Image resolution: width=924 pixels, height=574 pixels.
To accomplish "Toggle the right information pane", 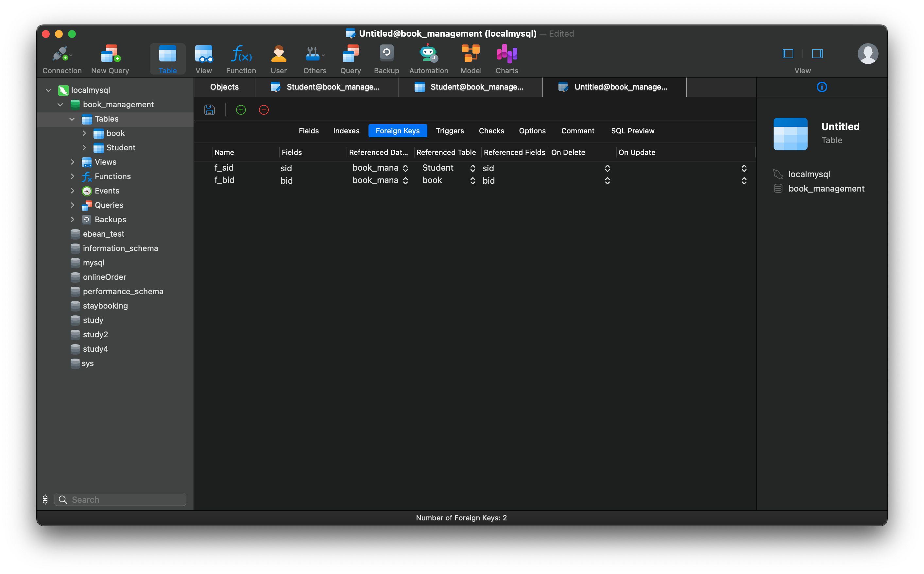I will click(x=817, y=54).
